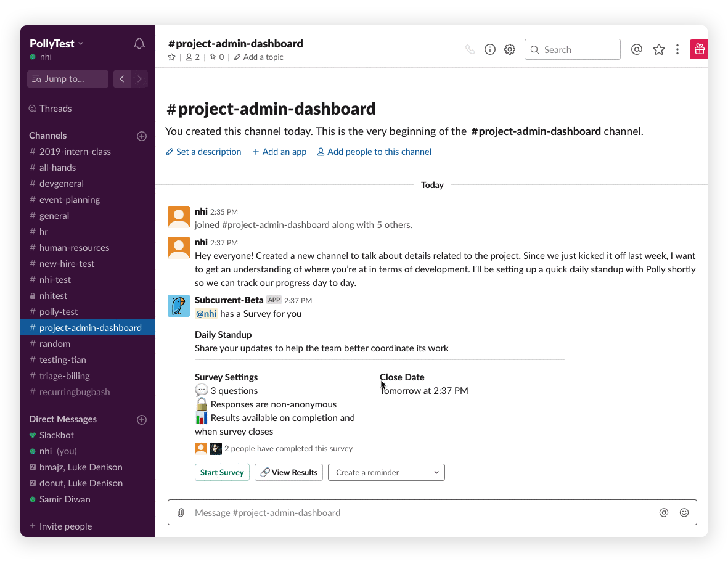
Task: Open Threads in the sidebar
Action: click(55, 109)
